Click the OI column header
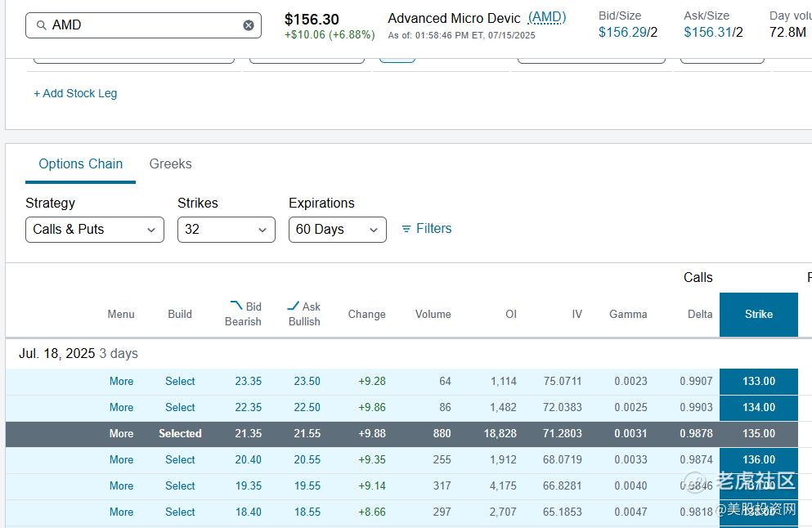 coord(511,314)
